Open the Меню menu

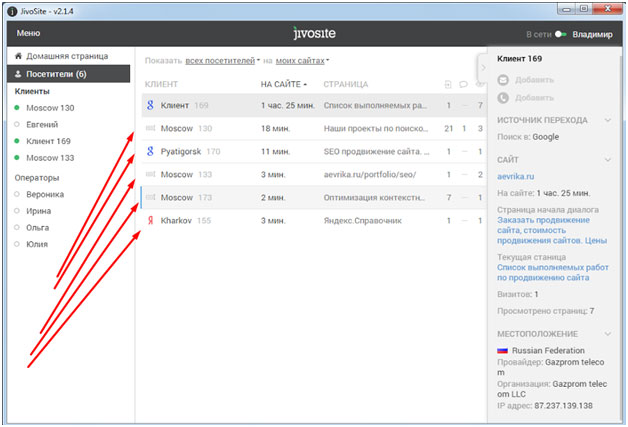(28, 33)
